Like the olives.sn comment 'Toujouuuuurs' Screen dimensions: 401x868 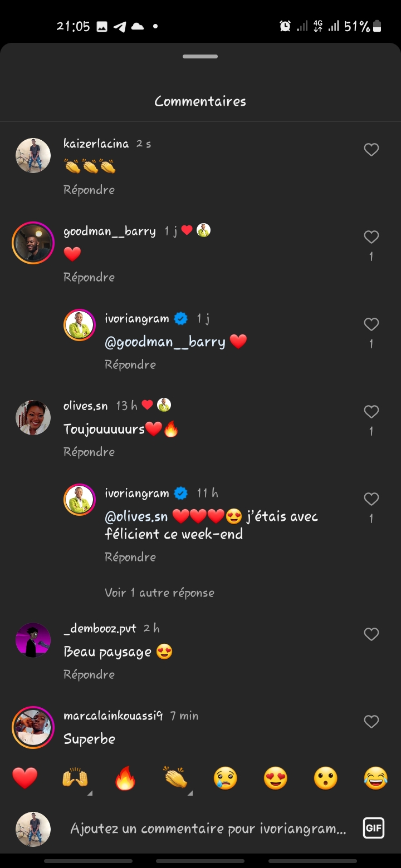pyautogui.click(x=371, y=412)
